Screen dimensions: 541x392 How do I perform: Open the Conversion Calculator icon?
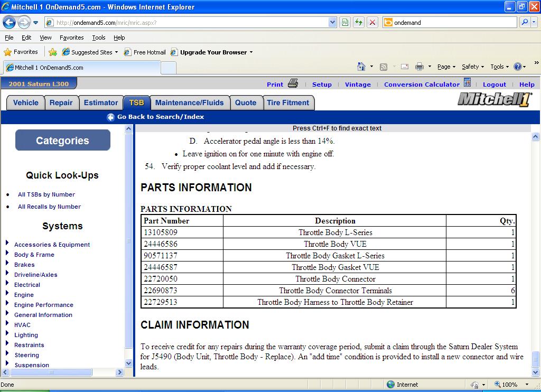click(467, 83)
